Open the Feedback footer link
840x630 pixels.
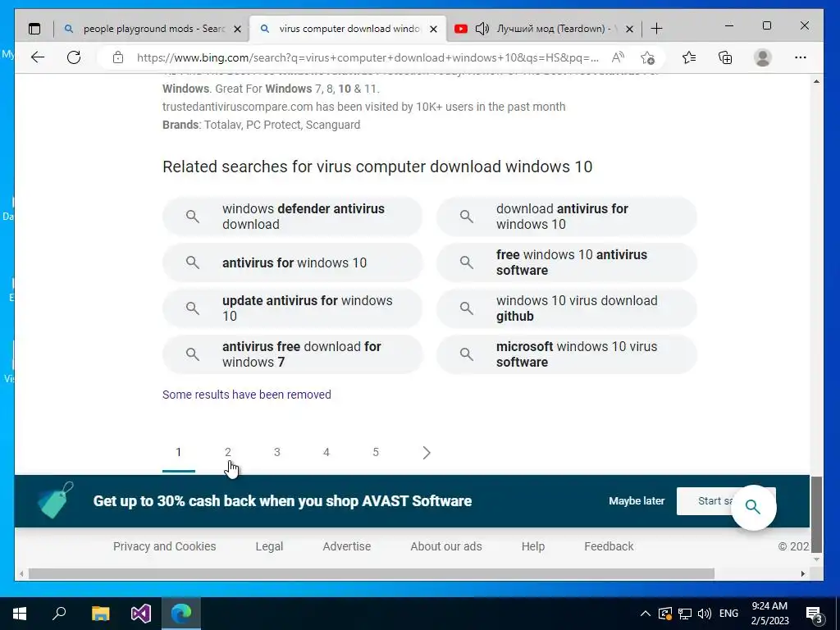(x=609, y=546)
